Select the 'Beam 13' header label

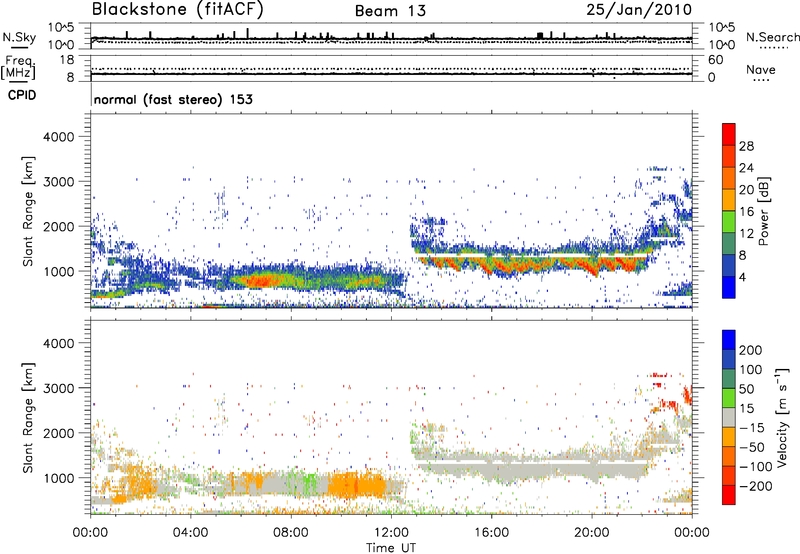(x=390, y=11)
